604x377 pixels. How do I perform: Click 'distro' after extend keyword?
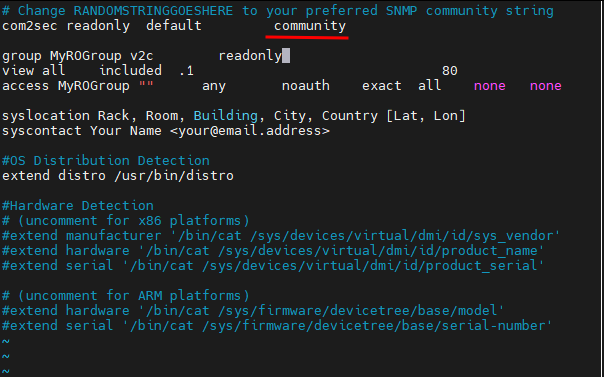(x=82, y=176)
